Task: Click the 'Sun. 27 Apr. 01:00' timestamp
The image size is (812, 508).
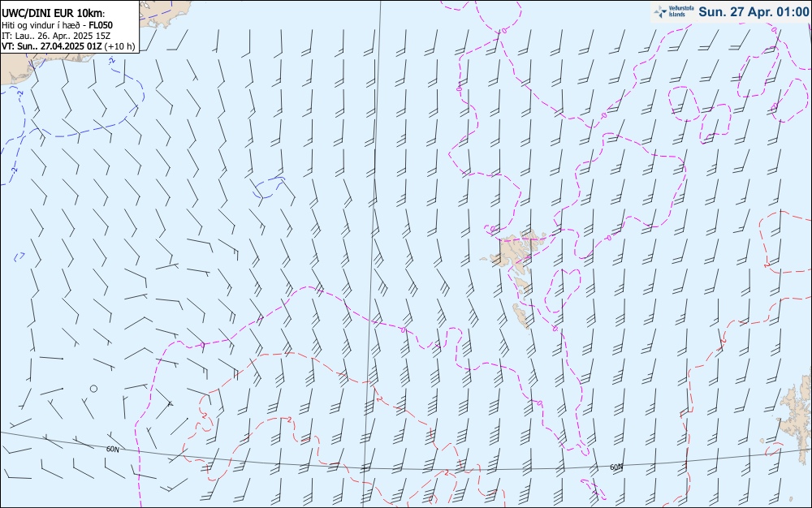Action: coord(754,11)
